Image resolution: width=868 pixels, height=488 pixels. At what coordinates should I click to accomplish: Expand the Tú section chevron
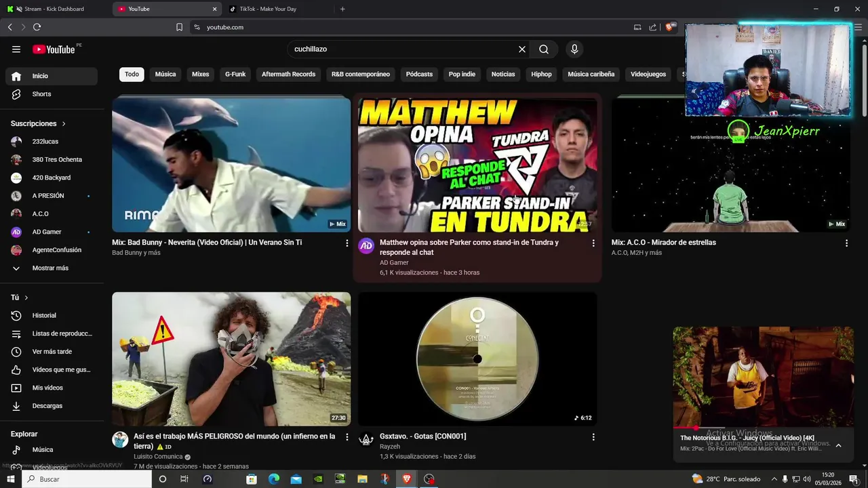26,298
